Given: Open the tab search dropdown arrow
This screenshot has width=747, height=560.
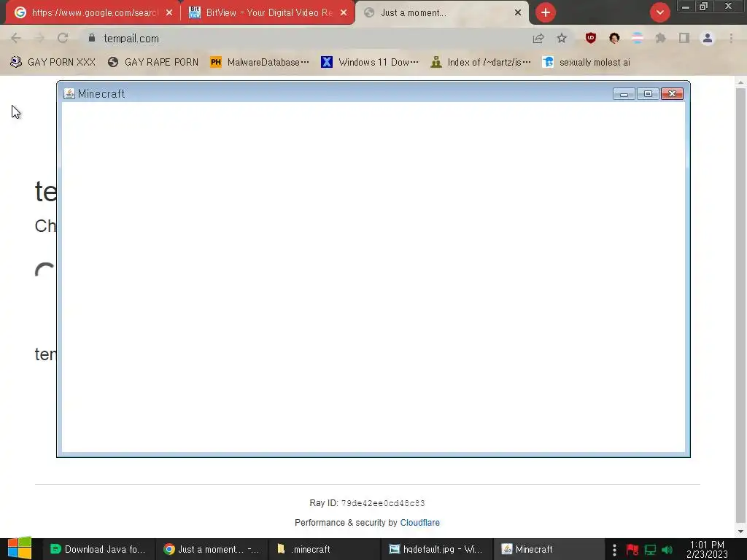Looking at the screenshot, I should (x=659, y=12).
